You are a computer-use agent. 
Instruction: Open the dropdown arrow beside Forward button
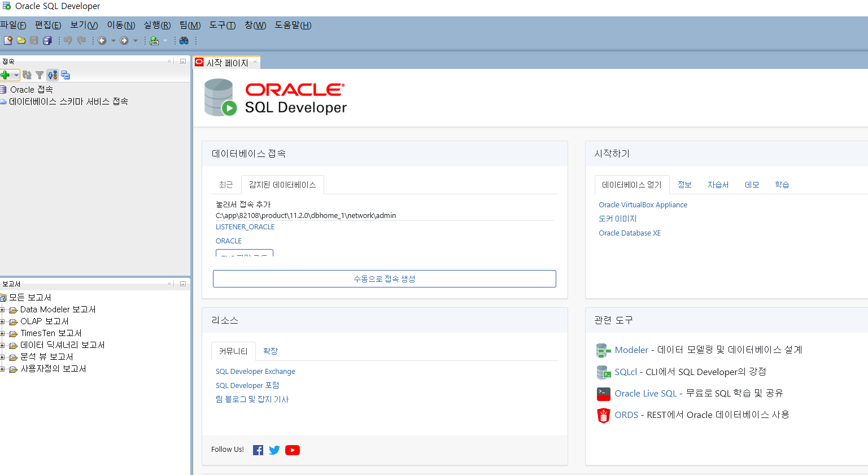(135, 41)
